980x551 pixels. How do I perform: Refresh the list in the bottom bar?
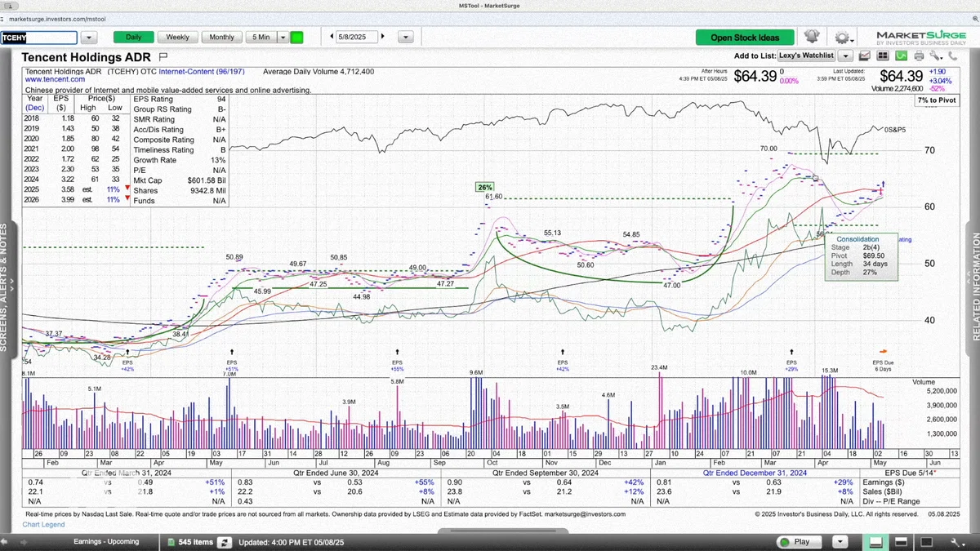(225, 542)
